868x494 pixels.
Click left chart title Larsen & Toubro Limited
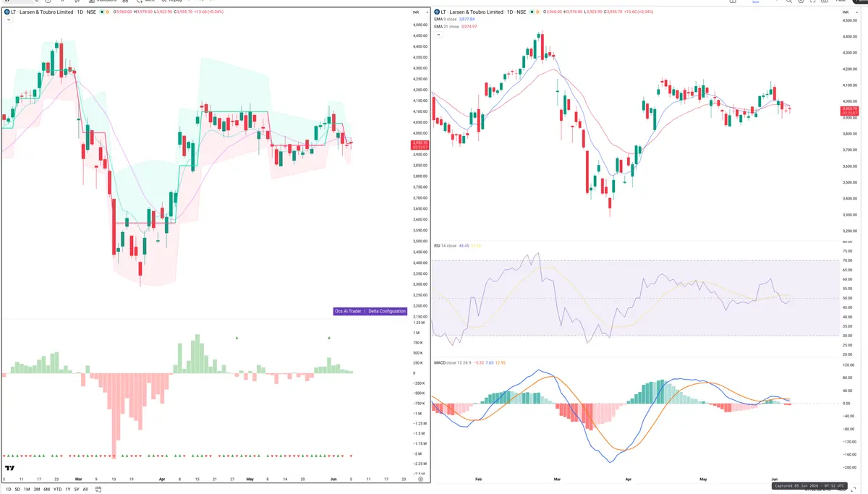click(x=46, y=12)
